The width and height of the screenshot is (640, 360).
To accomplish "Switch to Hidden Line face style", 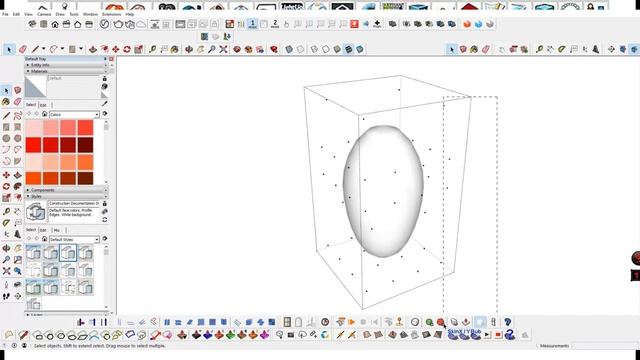I will (326, 49).
